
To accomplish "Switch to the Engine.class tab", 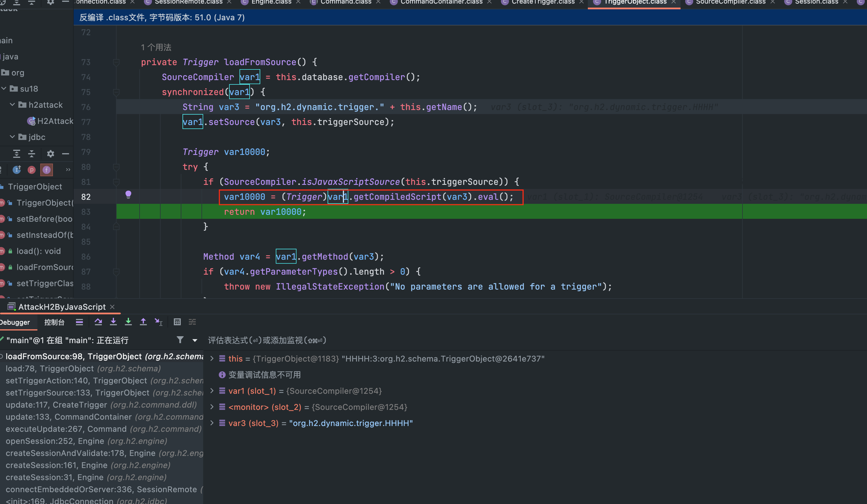I will (x=271, y=2).
